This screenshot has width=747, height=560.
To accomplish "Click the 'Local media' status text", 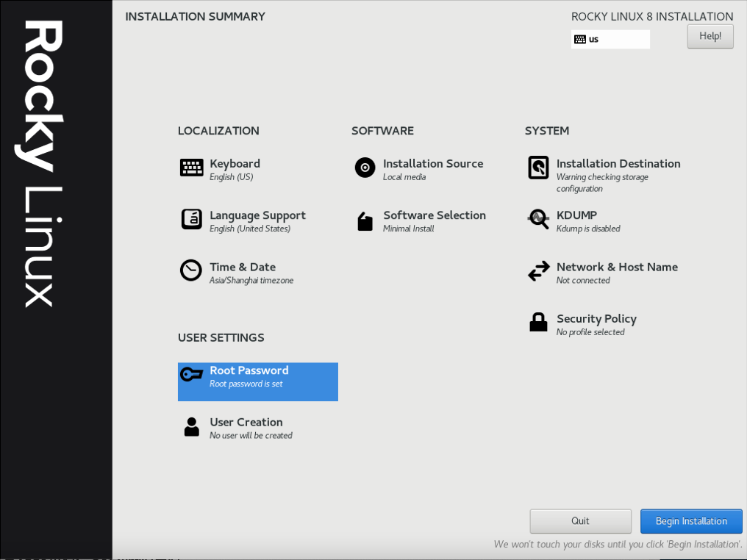I will 404,177.
